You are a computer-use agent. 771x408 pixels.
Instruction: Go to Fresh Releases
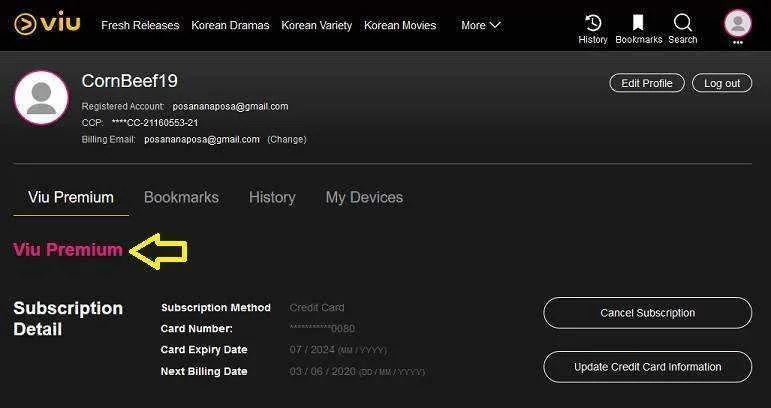(140, 25)
